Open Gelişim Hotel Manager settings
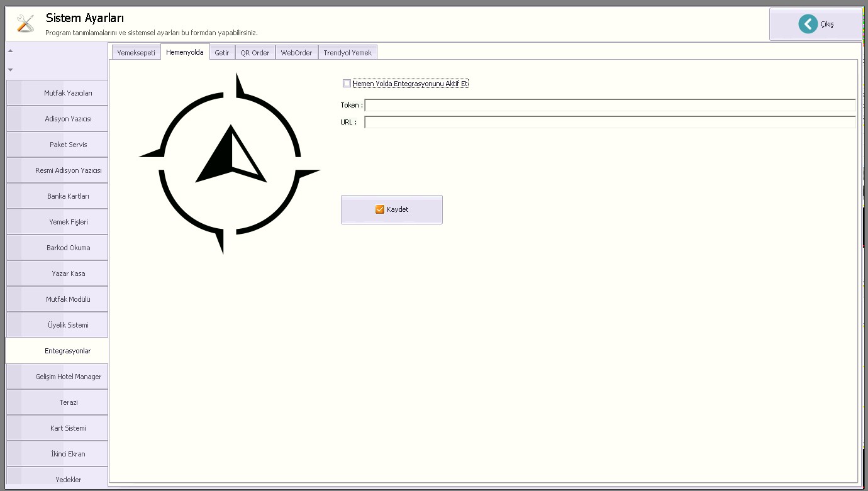This screenshot has height=491, width=868. point(57,377)
